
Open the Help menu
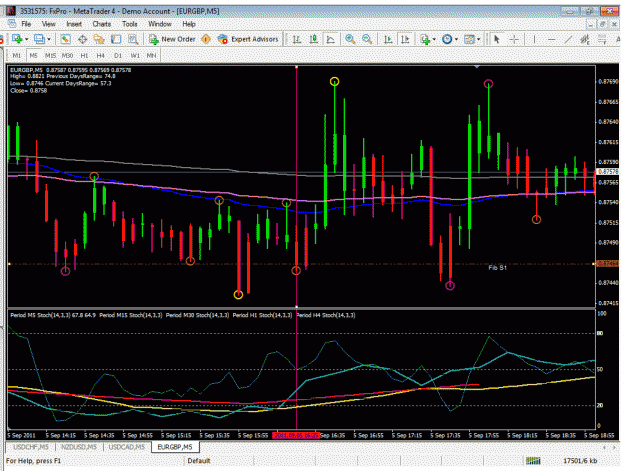point(189,24)
